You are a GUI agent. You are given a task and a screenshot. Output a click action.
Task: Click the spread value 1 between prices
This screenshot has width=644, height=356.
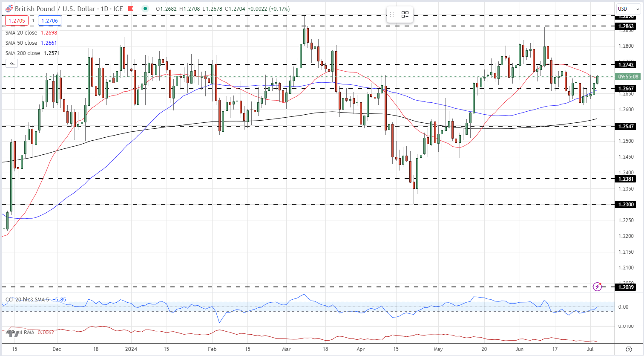[x=33, y=20]
